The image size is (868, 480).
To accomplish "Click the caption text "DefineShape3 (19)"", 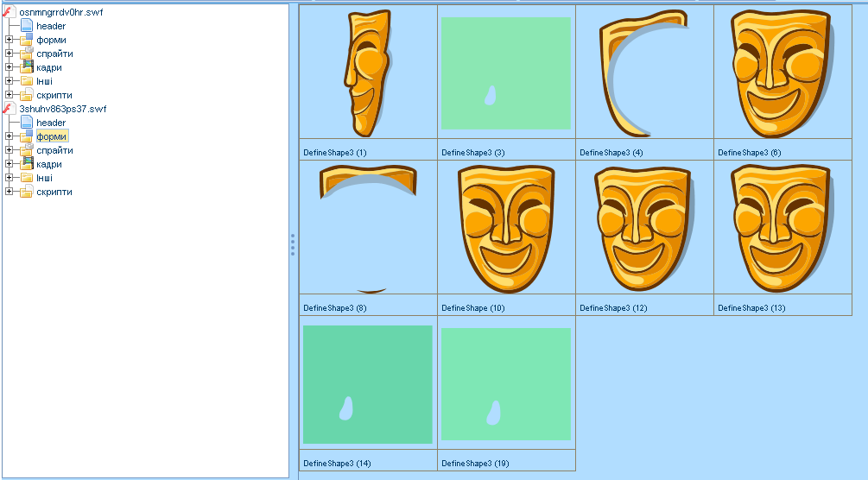I will pyautogui.click(x=476, y=464).
